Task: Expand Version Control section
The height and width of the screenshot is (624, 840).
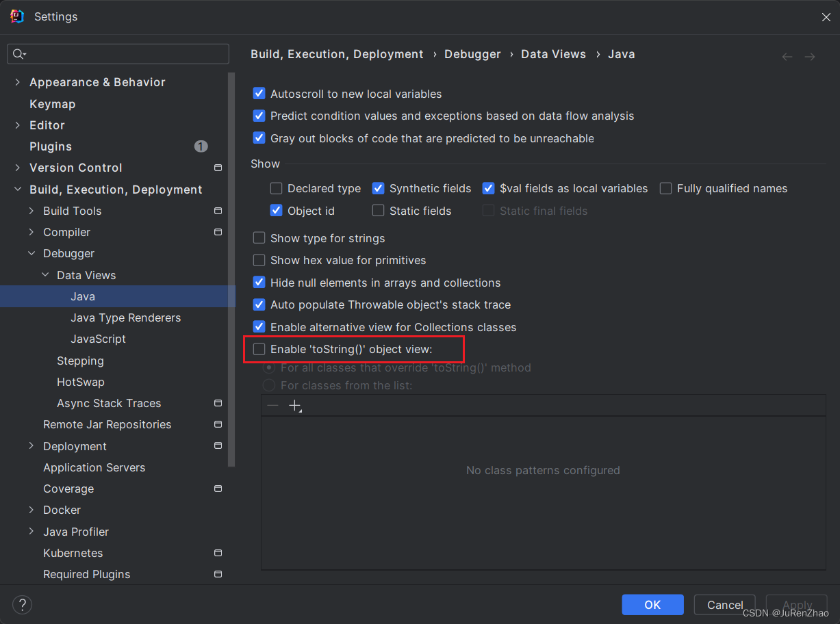Action: [x=17, y=168]
